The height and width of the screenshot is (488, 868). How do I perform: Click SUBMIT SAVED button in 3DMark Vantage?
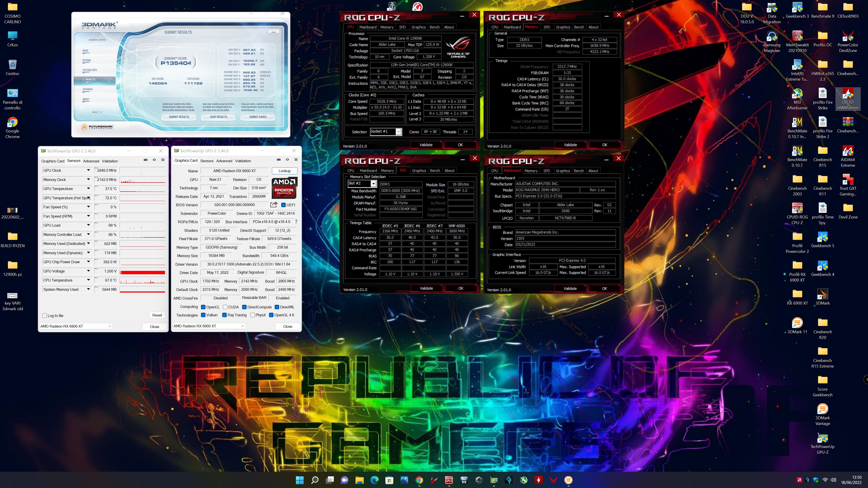pos(258,117)
